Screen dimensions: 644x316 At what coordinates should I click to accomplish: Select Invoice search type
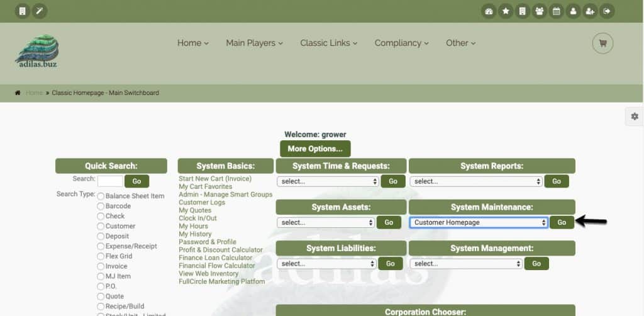pos(101,266)
